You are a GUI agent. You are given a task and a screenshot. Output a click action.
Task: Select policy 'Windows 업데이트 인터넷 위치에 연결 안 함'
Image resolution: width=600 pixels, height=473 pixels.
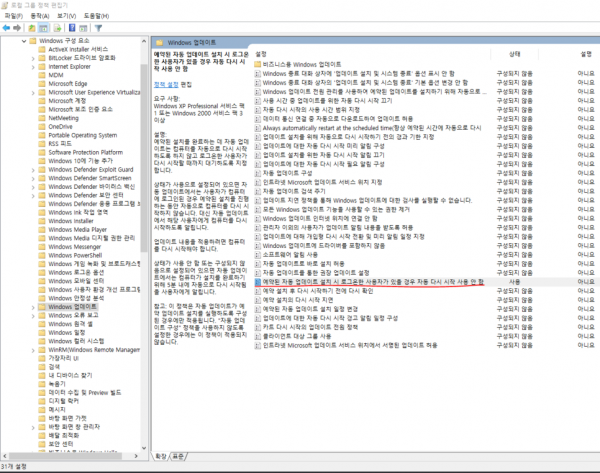(320, 218)
